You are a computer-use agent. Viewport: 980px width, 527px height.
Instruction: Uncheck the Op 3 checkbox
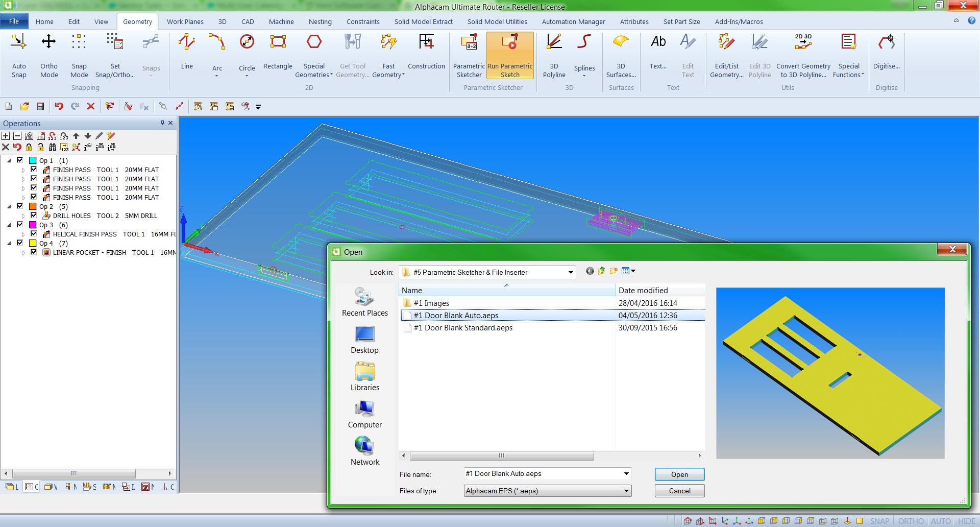(x=20, y=225)
